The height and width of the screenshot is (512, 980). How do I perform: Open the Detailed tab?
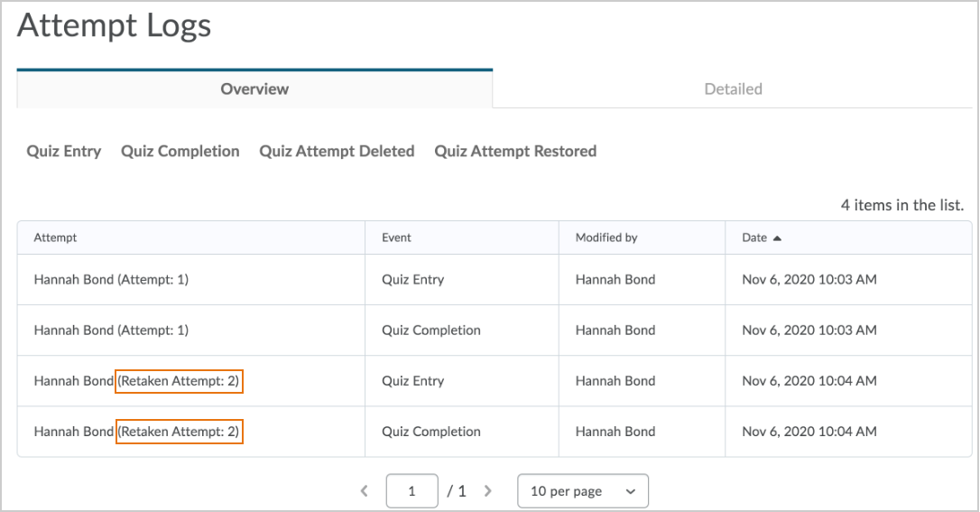[x=733, y=88]
